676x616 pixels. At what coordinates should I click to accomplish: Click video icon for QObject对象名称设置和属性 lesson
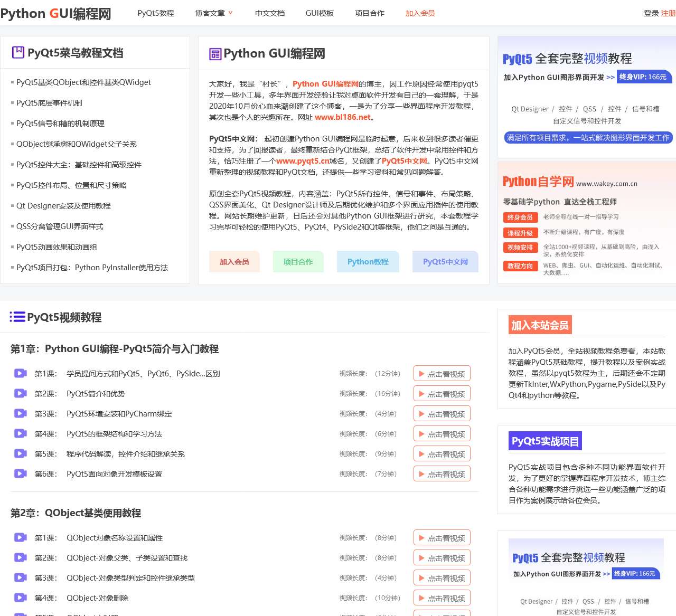tap(20, 537)
